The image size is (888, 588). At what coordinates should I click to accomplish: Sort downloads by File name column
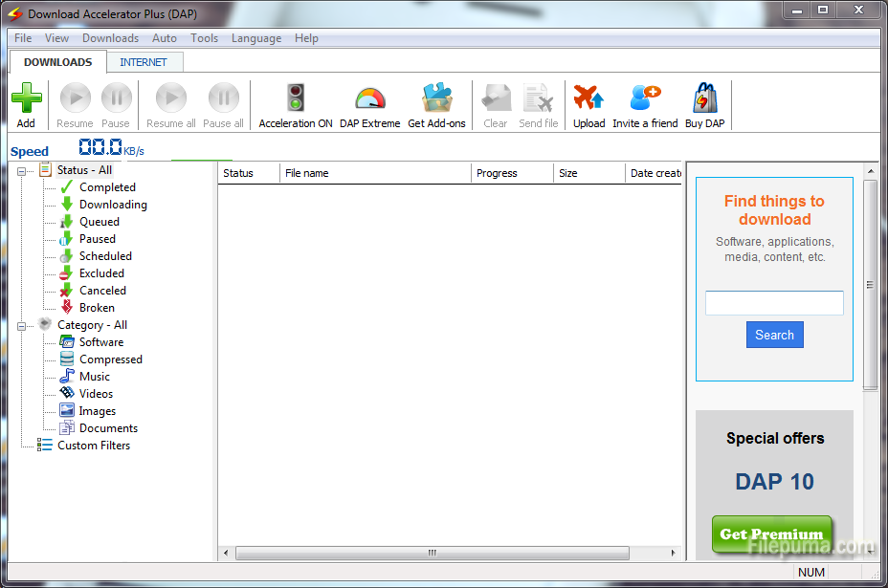click(x=375, y=173)
